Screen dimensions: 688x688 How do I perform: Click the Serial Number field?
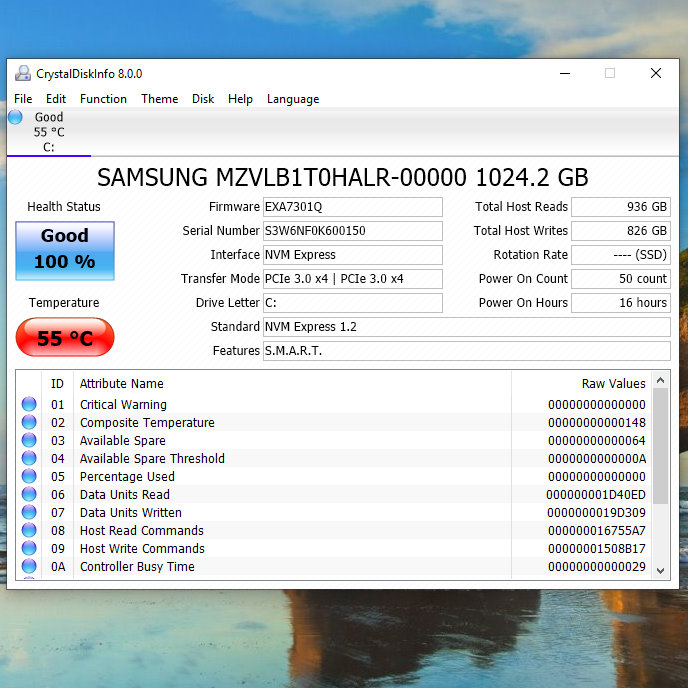coord(353,231)
